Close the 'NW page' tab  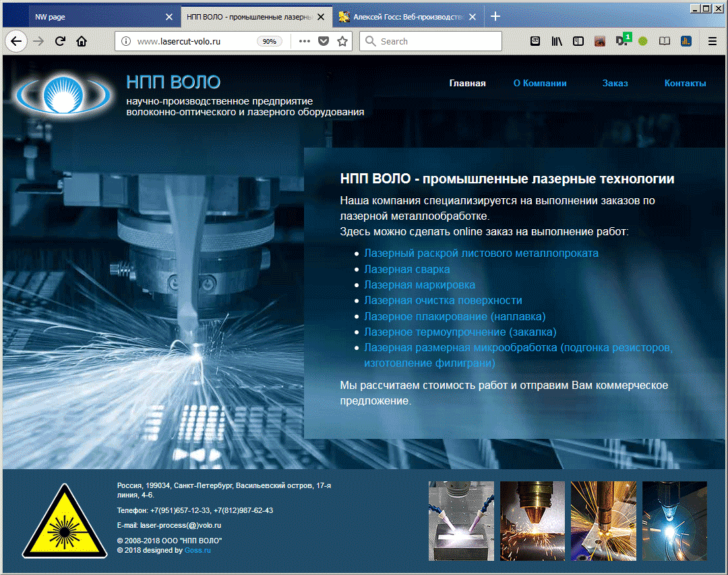(169, 17)
